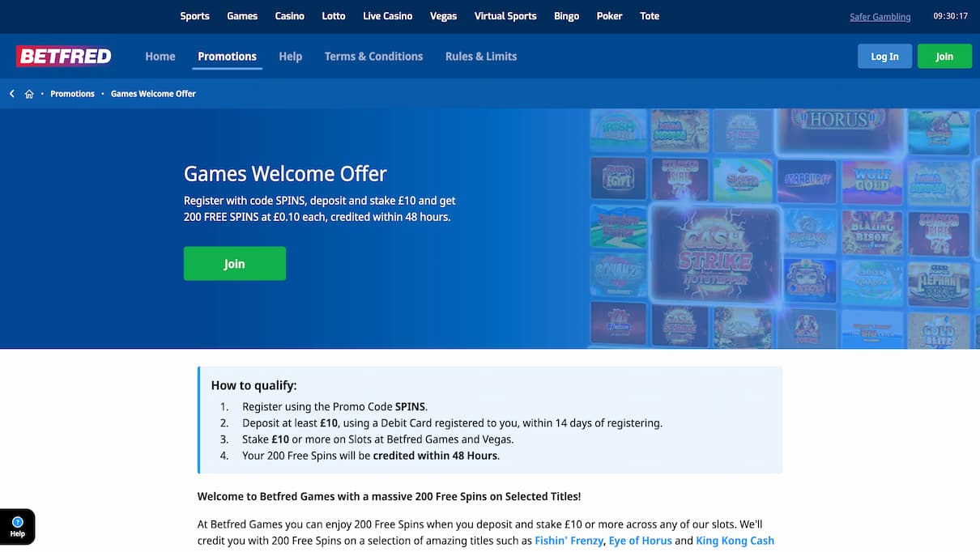Screen dimensions: 980x552
Task: Click the green Join button under offer
Action: pyautogui.click(x=235, y=264)
